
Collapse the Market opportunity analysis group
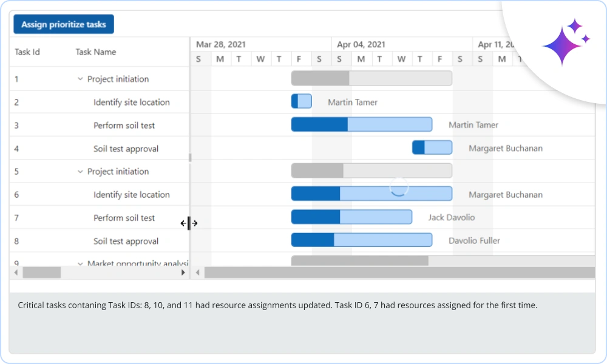click(81, 263)
